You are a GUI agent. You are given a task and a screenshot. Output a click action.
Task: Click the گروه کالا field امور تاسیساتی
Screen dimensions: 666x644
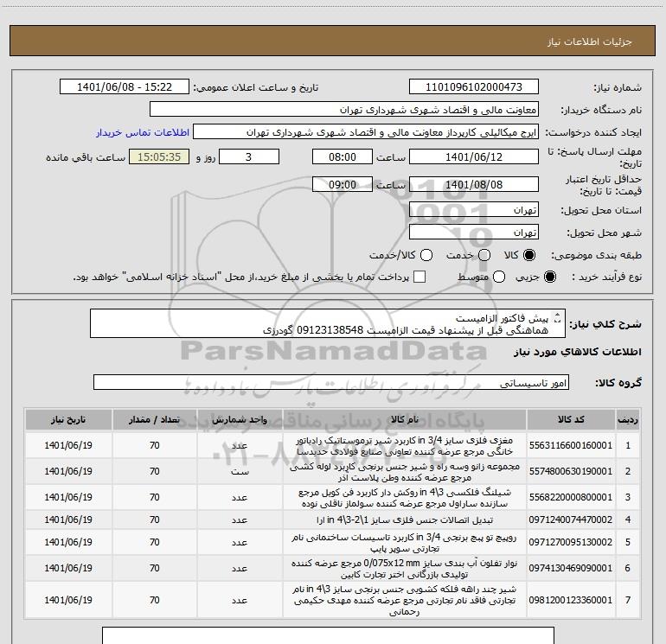coord(331,382)
